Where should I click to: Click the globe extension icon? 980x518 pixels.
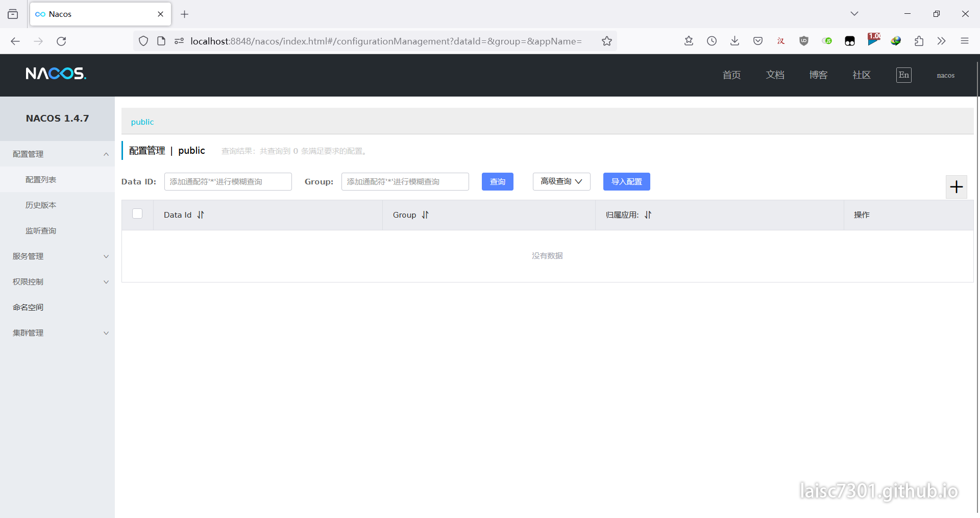[896, 41]
